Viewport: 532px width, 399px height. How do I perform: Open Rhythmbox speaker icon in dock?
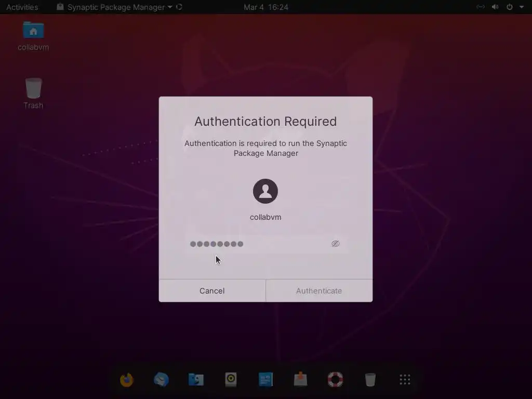[231, 380]
